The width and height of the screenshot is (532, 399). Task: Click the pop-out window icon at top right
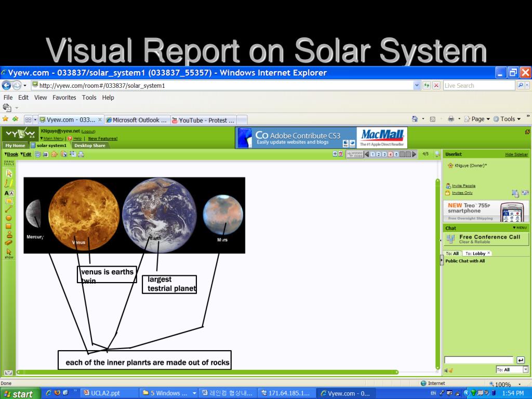(x=527, y=131)
